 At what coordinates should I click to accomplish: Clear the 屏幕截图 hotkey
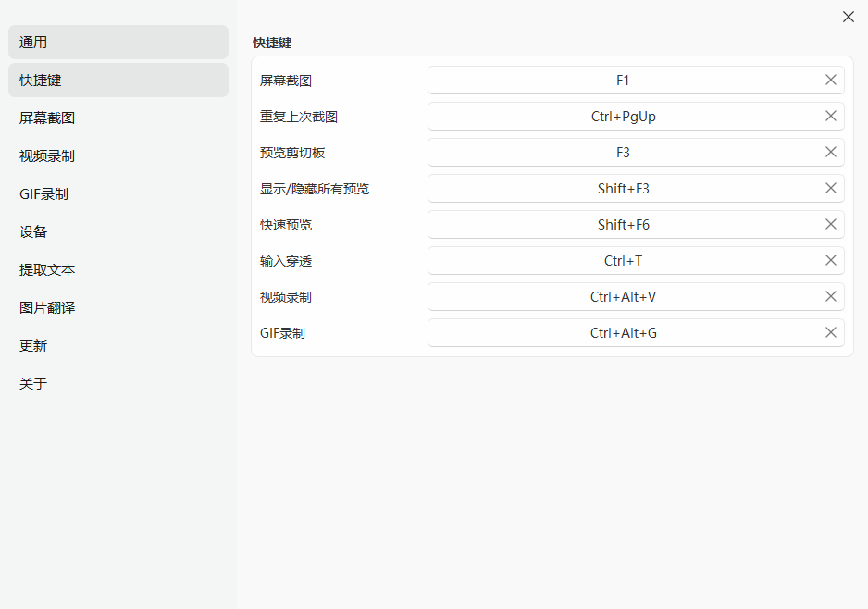[830, 80]
